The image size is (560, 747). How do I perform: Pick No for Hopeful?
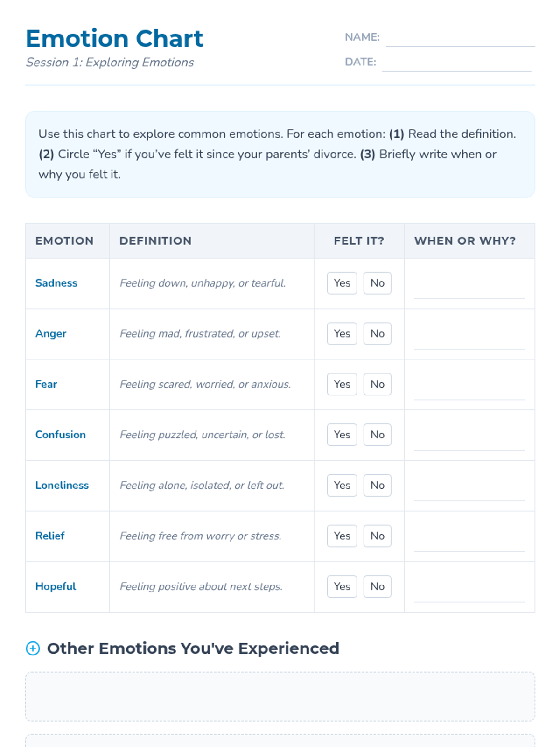pos(377,586)
